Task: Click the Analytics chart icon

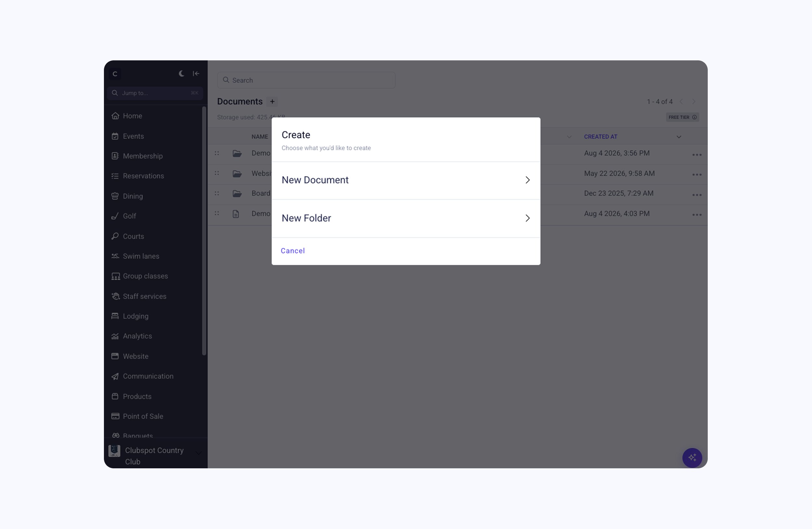Action: (115, 336)
